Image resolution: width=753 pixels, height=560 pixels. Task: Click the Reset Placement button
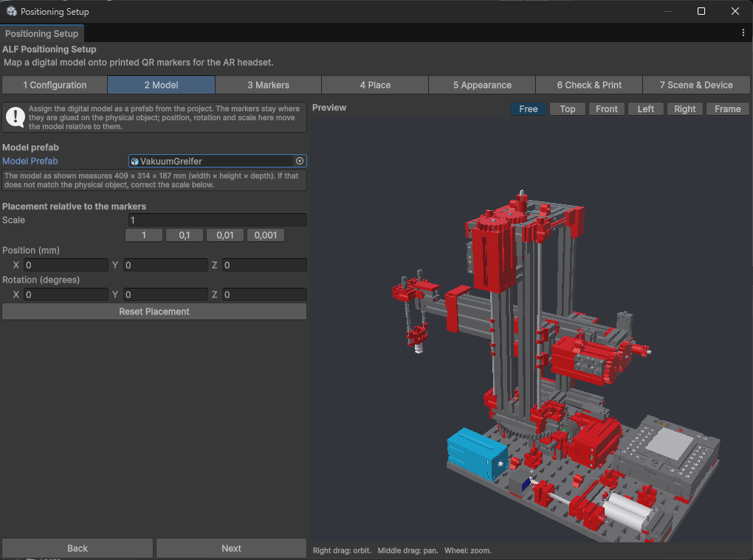click(x=154, y=311)
